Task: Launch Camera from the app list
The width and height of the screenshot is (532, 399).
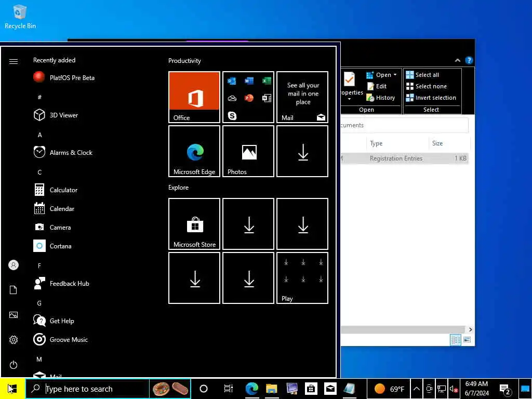Action: click(x=52, y=228)
